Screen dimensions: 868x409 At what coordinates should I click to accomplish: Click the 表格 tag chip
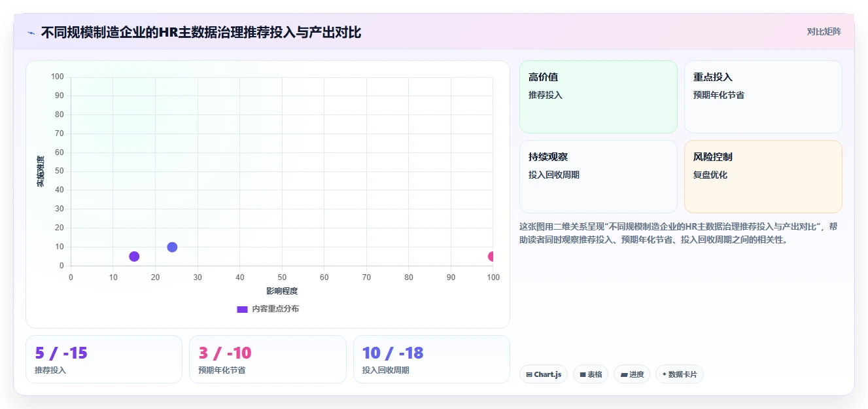[591, 374]
